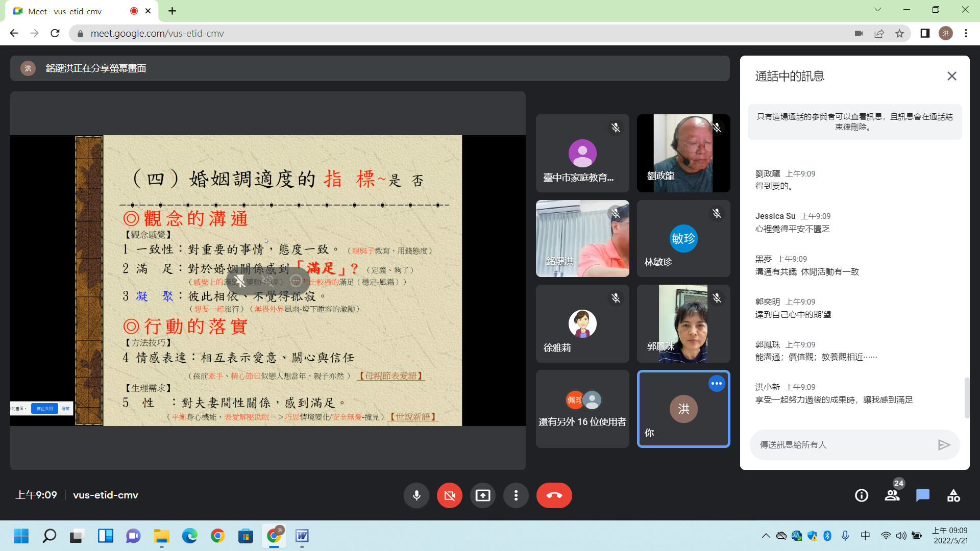
Task: Click the meeting code vus-etid-cmv text
Action: click(x=106, y=495)
